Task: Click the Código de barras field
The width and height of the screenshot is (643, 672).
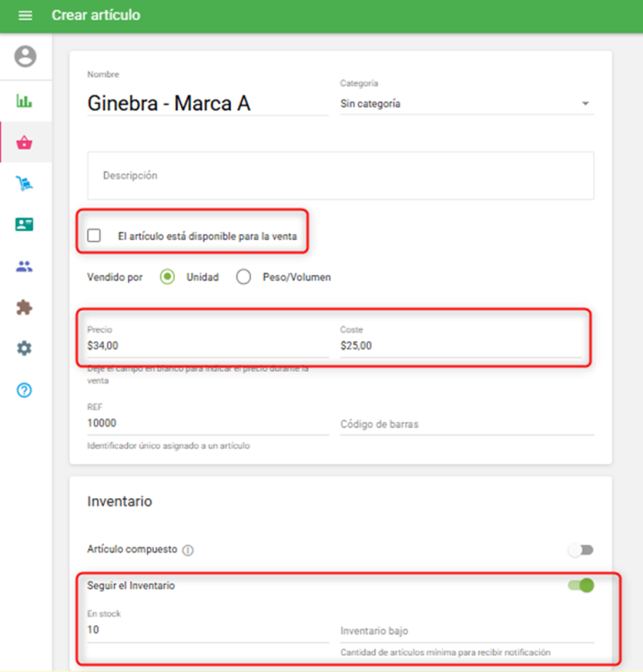Action: tap(467, 424)
